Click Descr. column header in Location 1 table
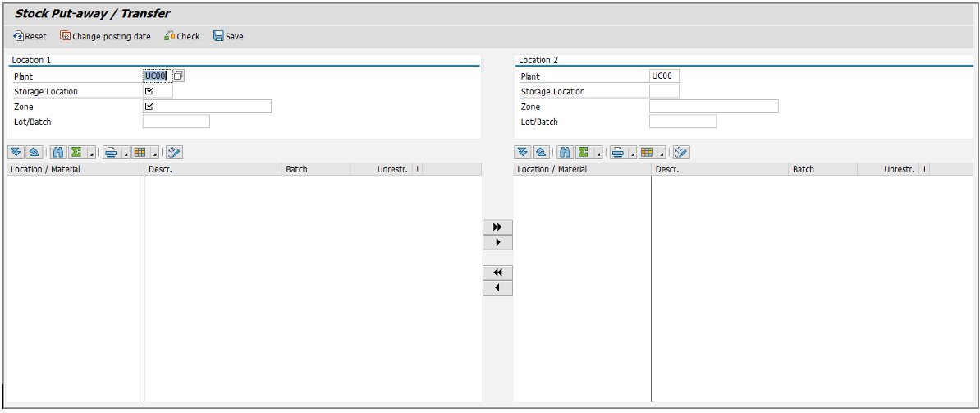Viewport: 980px width, 413px height. point(213,169)
